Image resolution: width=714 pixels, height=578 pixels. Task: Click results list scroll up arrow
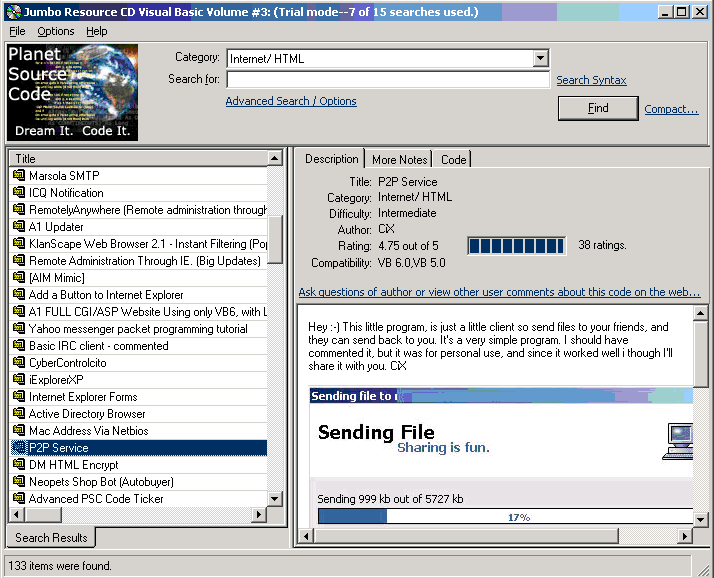click(x=275, y=159)
